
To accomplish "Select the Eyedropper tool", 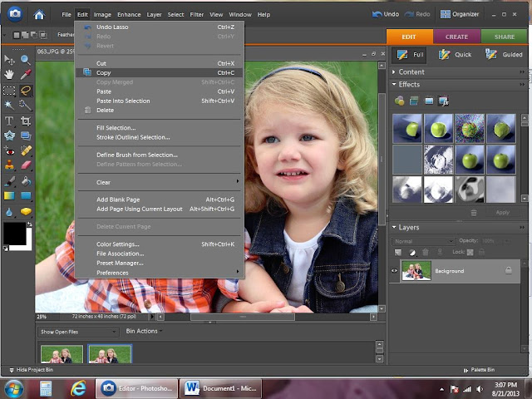I will coord(26,75).
